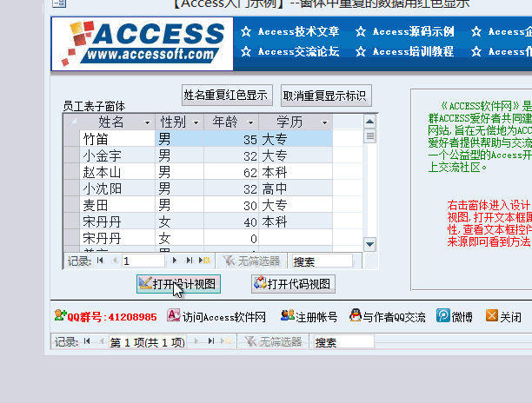The height and width of the screenshot is (403, 532).
Task: Go to previous record in main form navigator
Action: 102,341
